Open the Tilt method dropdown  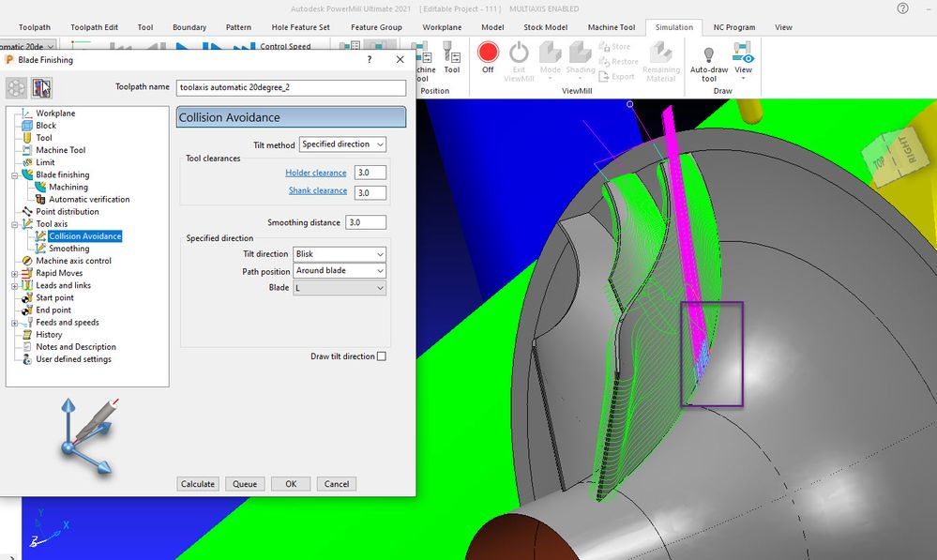pos(342,144)
